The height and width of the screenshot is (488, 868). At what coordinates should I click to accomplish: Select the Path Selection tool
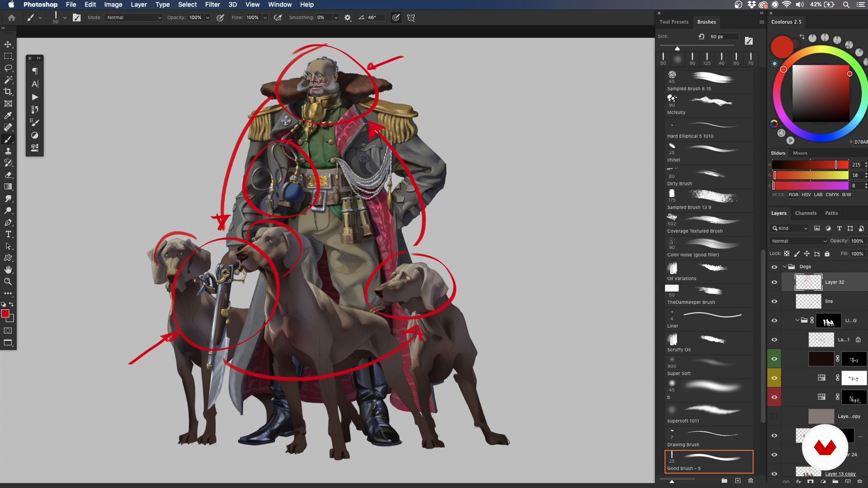click(8, 246)
